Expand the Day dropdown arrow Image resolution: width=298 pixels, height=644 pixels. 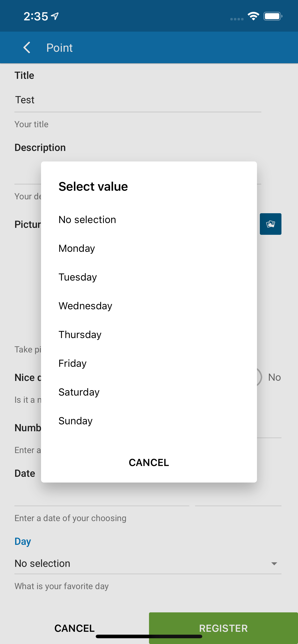274,563
